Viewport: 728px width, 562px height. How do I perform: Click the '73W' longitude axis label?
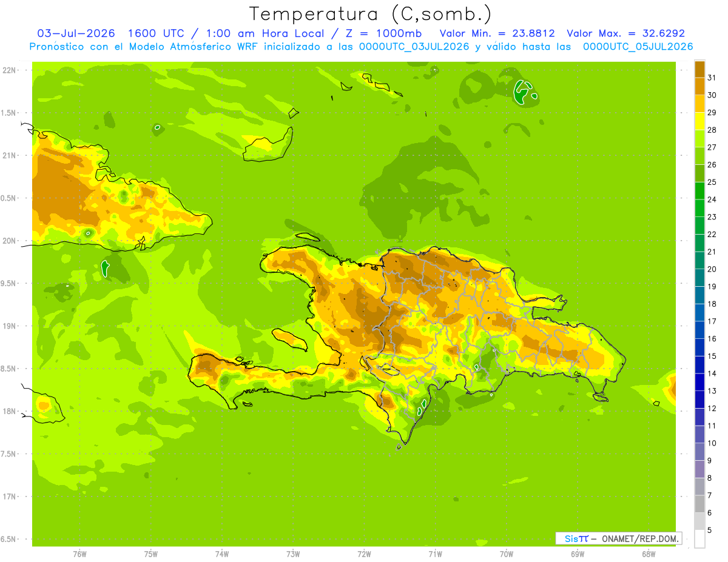pos(293,554)
